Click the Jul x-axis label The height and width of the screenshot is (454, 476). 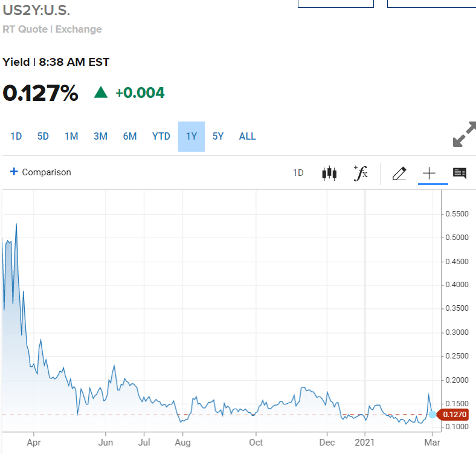tap(144, 443)
